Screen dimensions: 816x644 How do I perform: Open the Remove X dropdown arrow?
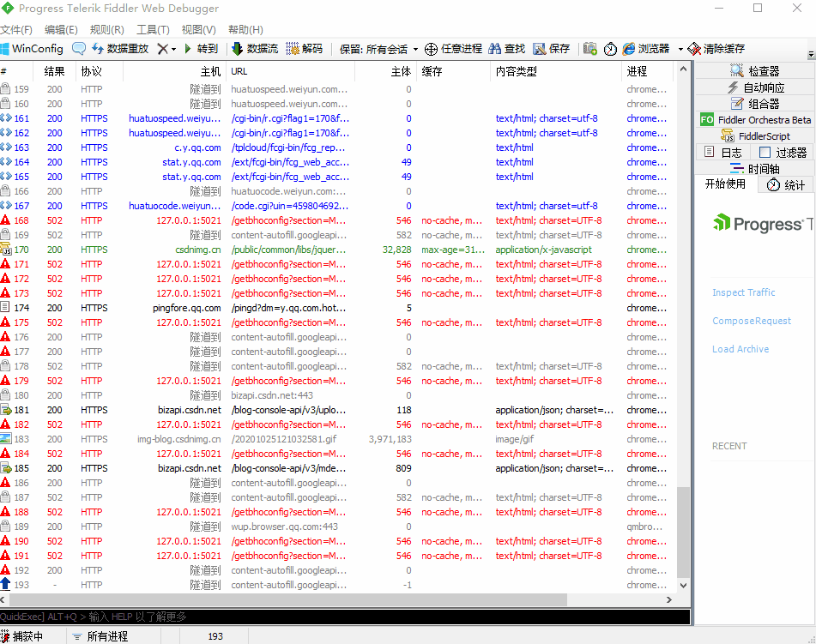coord(174,50)
